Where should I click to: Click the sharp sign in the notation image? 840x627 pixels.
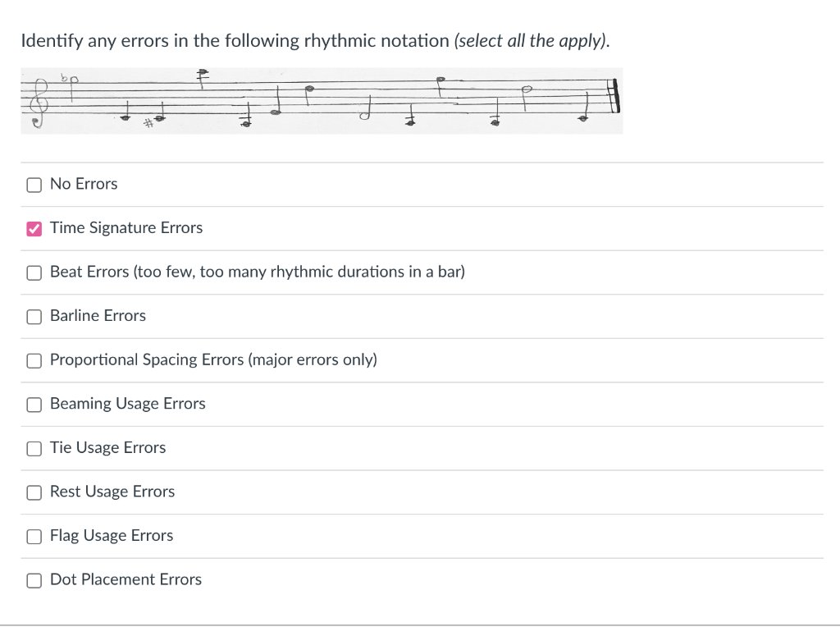148,123
